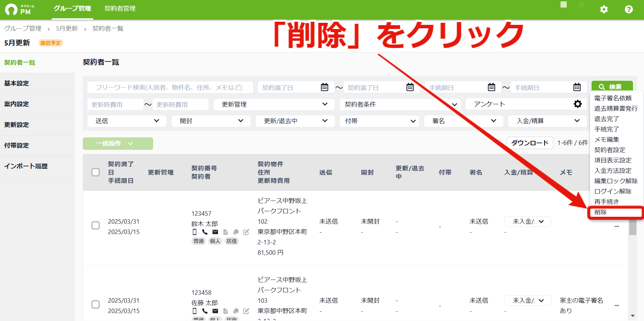Open 基本設定 in the sidebar

(x=37, y=84)
